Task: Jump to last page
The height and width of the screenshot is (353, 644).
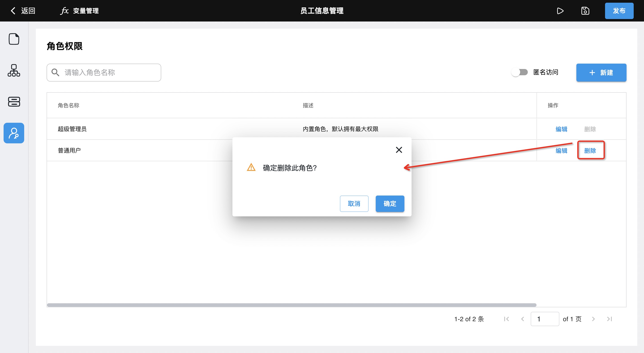Action: click(609, 319)
